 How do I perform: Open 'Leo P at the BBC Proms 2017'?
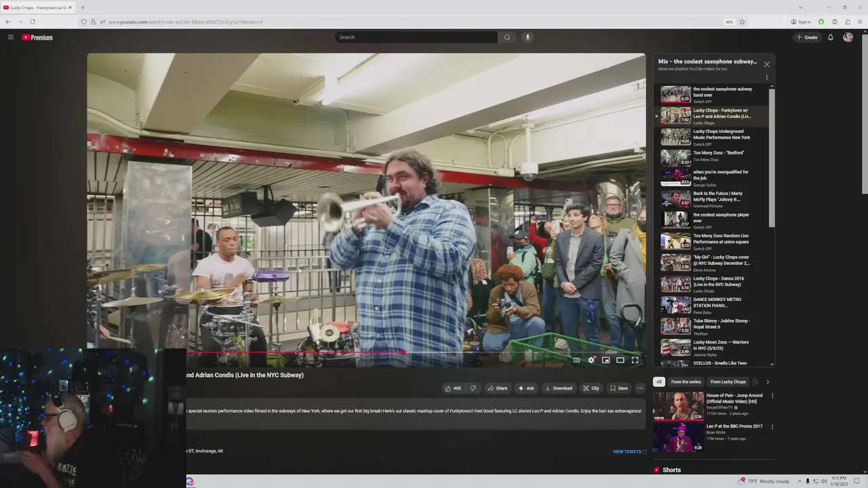734,426
